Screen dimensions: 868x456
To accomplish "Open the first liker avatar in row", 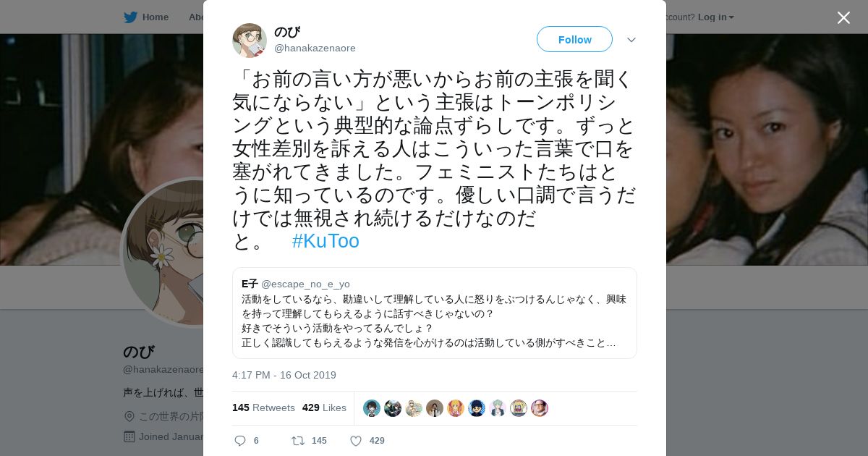I will pyautogui.click(x=372, y=408).
